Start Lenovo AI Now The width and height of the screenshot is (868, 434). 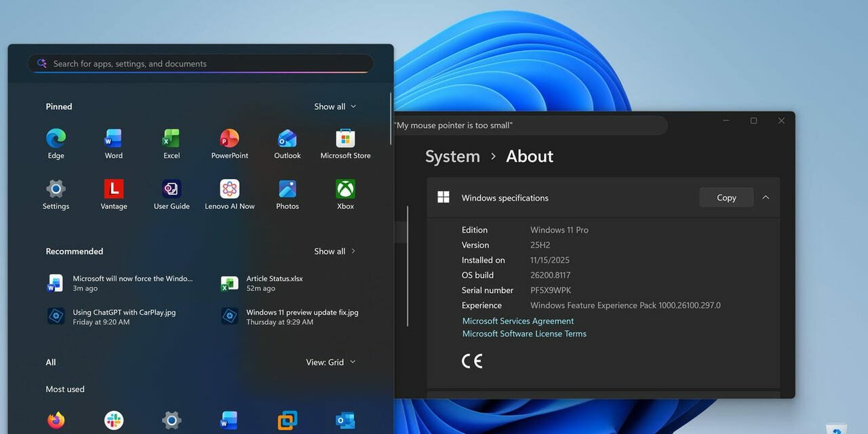click(229, 193)
